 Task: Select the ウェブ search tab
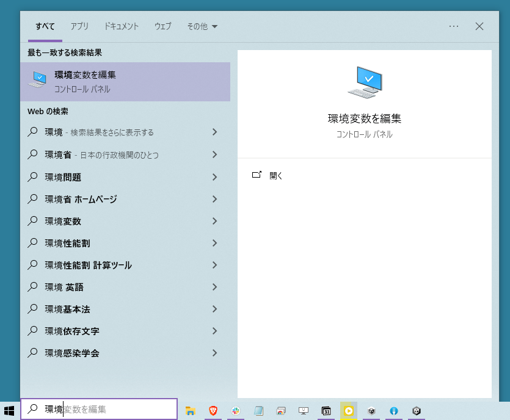[x=163, y=26]
